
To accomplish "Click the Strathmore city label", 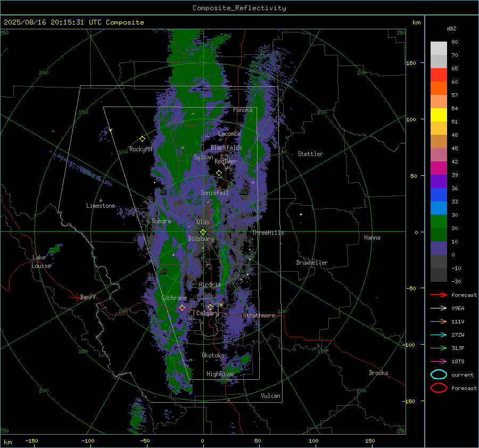I will click(259, 315).
